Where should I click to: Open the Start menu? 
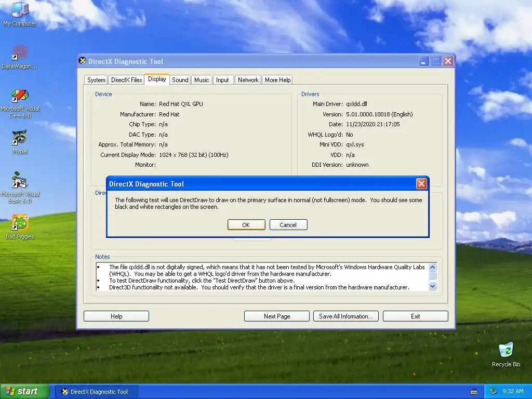coord(25,392)
